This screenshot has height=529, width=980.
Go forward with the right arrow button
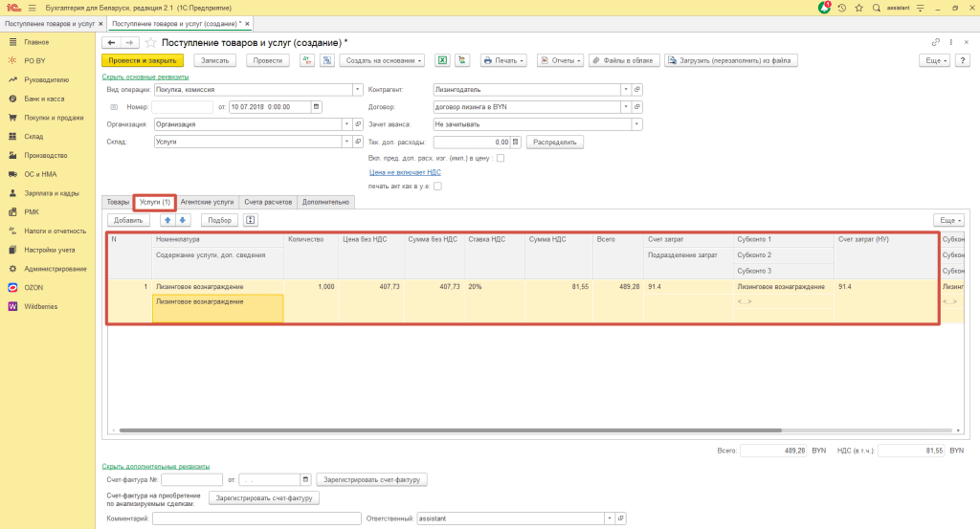pyautogui.click(x=129, y=42)
